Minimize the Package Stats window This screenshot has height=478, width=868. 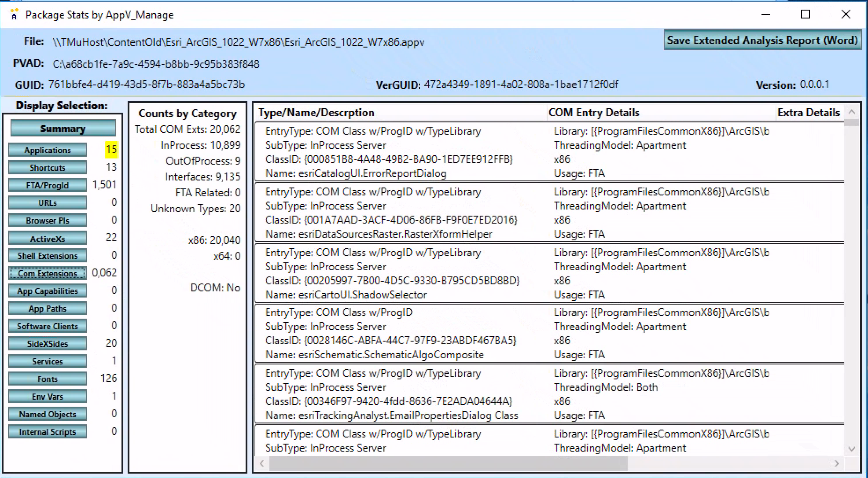point(766,15)
